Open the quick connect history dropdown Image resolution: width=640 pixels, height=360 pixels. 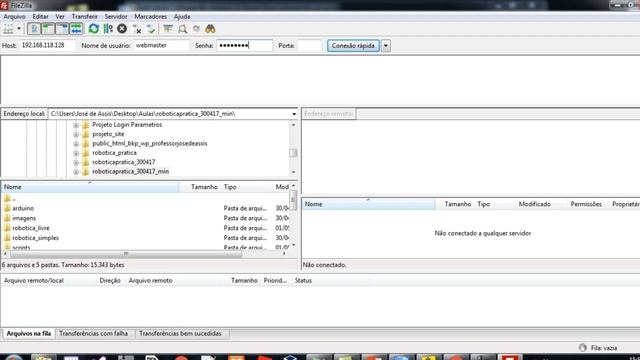click(x=386, y=46)
